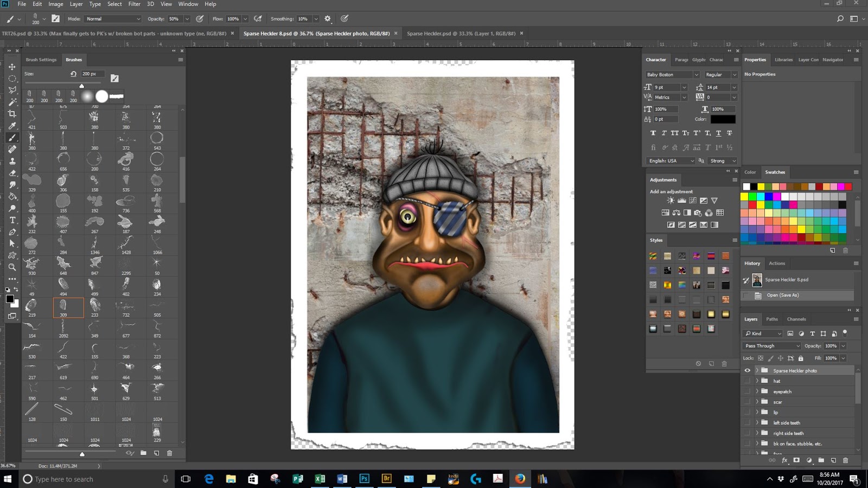Select the Crop tool
Viewport: 868px width, 488px height.
[x=12, y=114]
